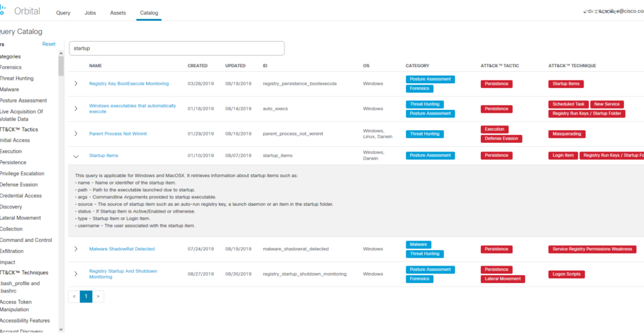644x336 pixels.
Task: Click the NAME column header
Action: click(95, 66)
